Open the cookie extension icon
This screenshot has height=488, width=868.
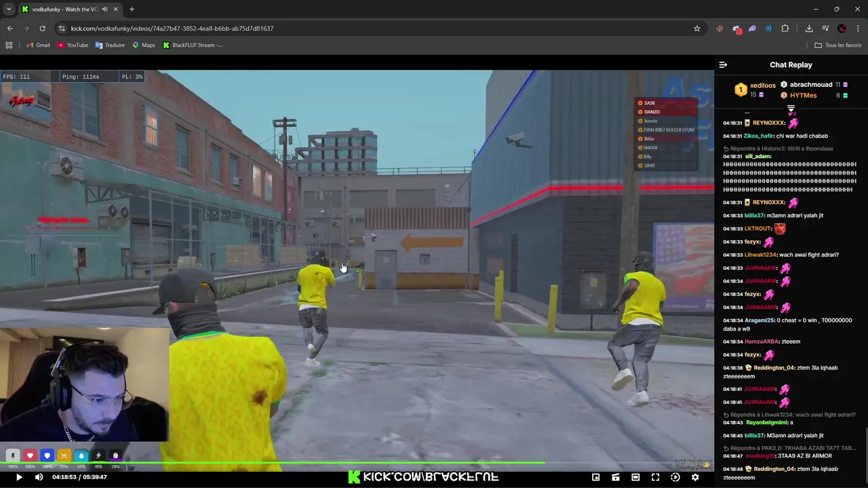(720, 28)
